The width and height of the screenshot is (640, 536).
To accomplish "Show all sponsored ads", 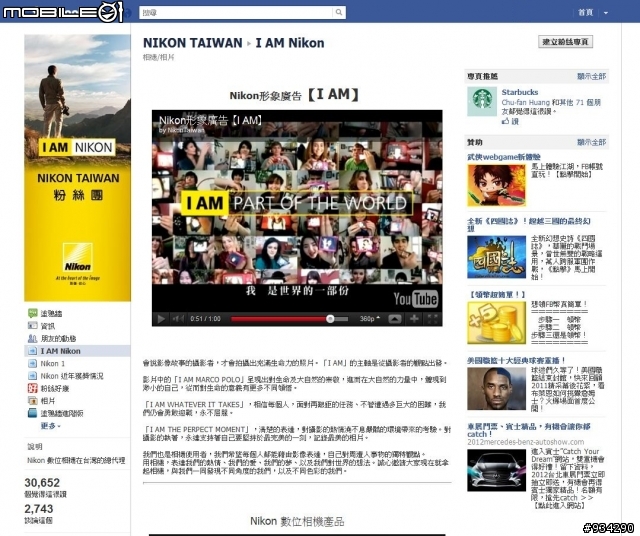I will pyautogui.click(x=591, y=142).
